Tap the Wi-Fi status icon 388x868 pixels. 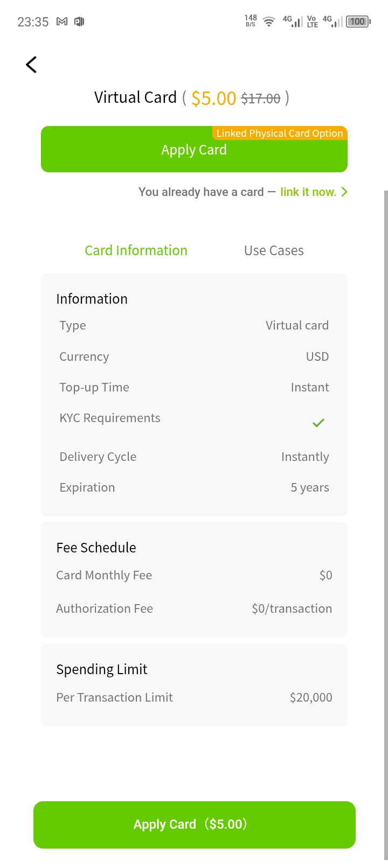(x=268, y=22)
